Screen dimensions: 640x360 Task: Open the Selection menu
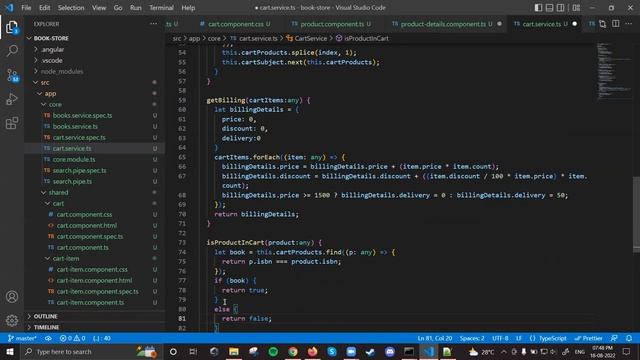click(x=71, y=8)
